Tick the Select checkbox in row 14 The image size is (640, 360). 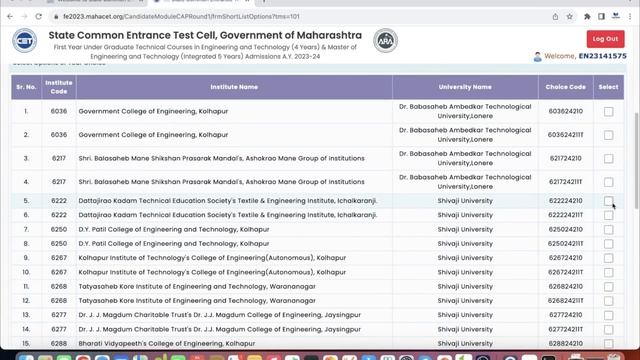608,329
